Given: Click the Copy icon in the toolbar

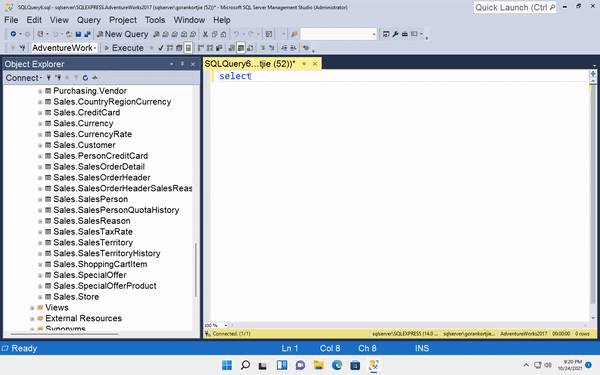Looking at the screenshot, I should (x=214, y=34).
